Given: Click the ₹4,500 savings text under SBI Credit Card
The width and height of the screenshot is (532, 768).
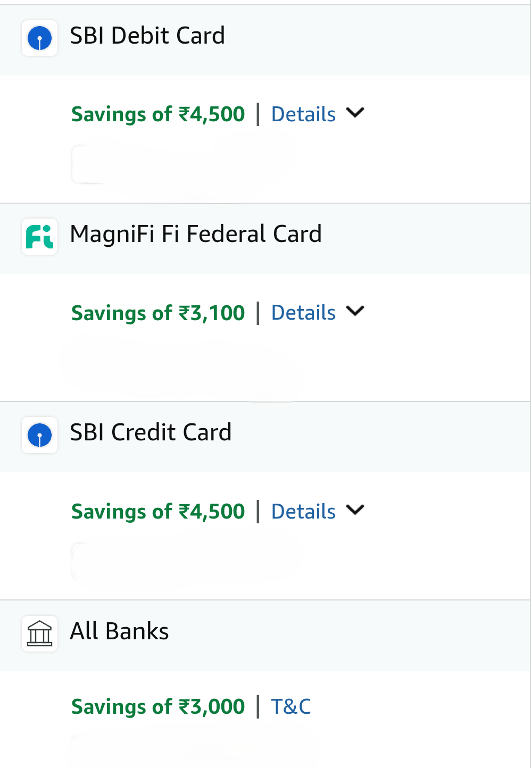Looking at the screenshot, I should 158,512.
